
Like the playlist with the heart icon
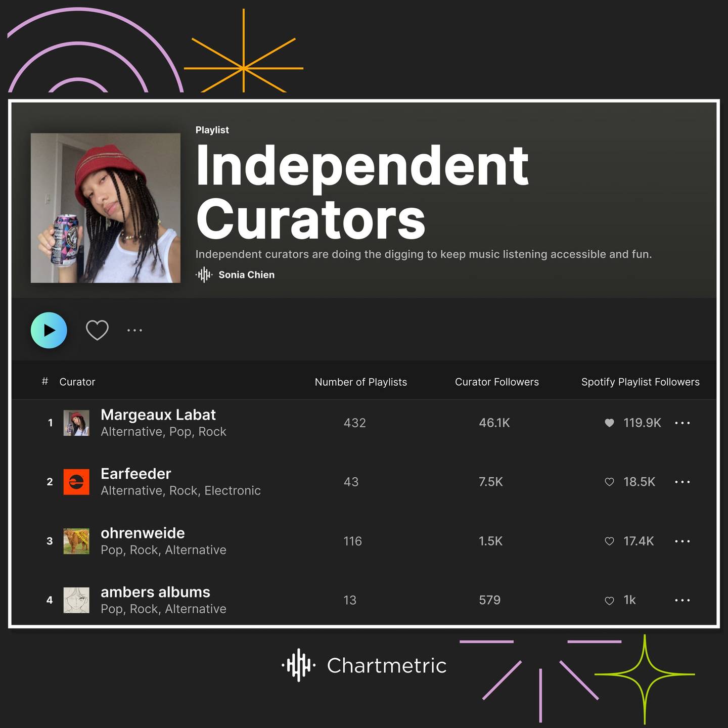pos(97,330)
